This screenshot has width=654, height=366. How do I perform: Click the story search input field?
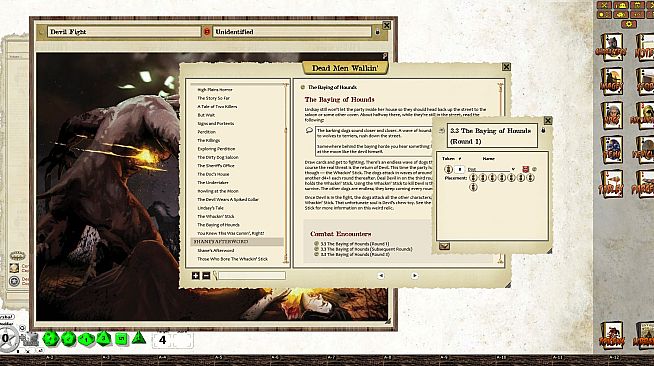[252, 276]
